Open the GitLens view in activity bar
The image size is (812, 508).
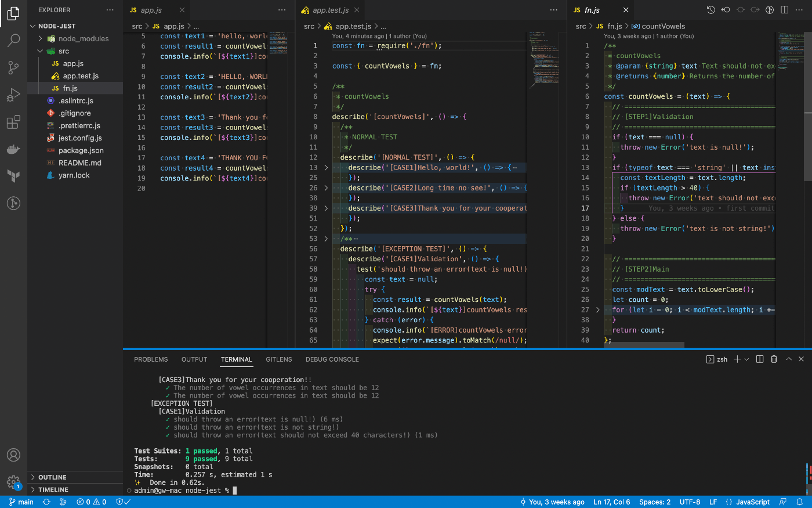13,203
